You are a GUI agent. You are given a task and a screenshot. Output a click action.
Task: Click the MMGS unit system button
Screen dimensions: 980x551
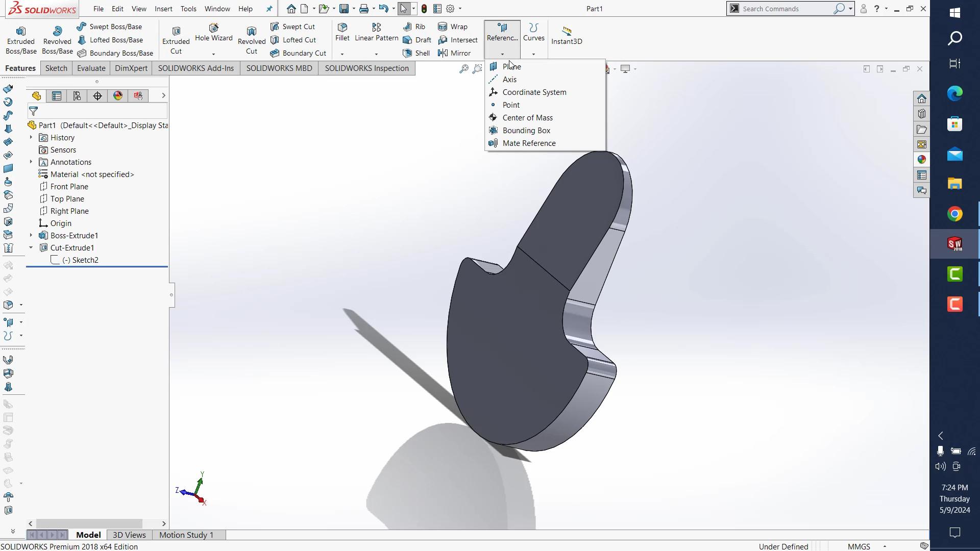(x=859, y=546)
